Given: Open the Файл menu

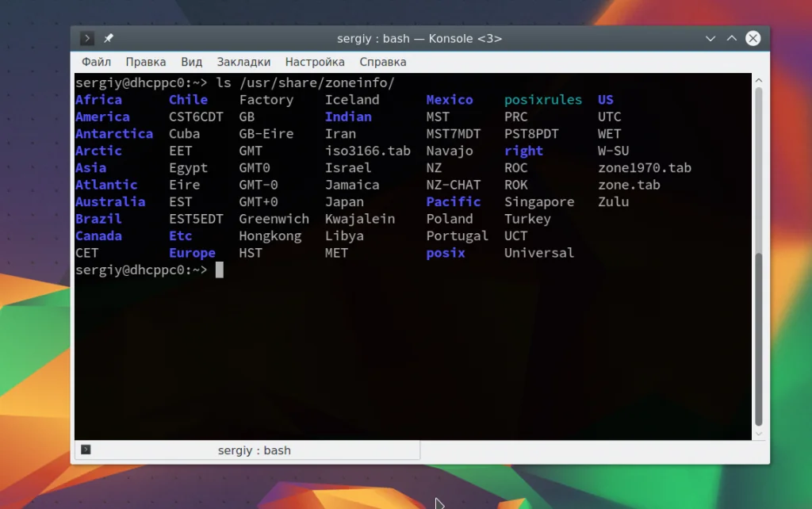Looking at the screenshot, I should [x=96, y=62].
